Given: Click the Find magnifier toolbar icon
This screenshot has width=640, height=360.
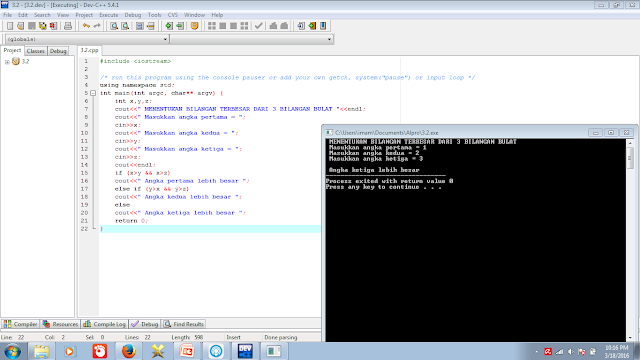Looking at the screenshot, I should pos(114,26).
